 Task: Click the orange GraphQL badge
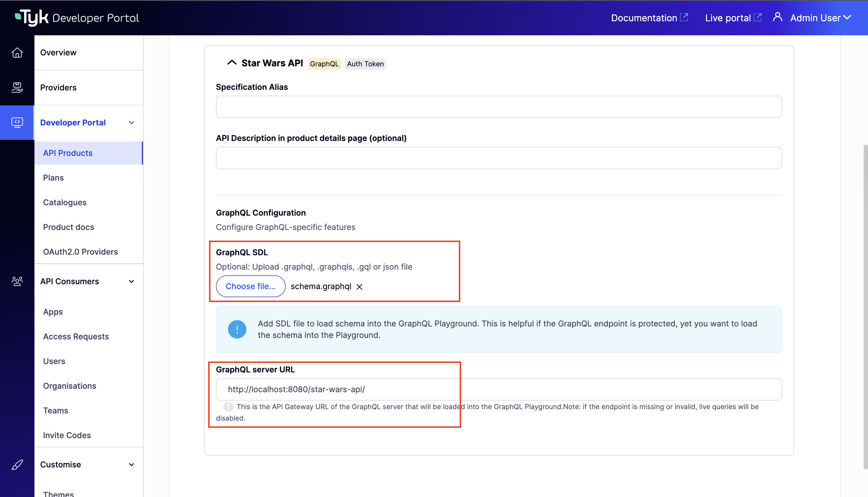(x=324, y=64)
